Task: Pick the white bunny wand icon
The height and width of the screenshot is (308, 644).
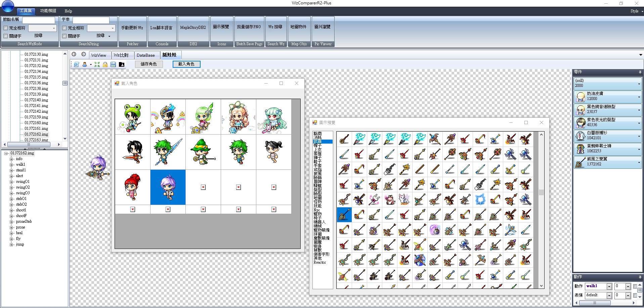Action: point(374,199)
